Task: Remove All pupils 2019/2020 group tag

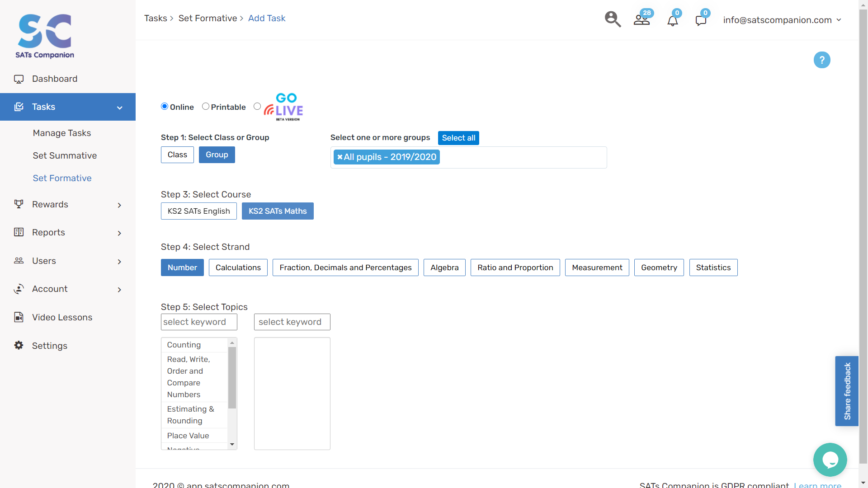Action: (x=340, y=157)
